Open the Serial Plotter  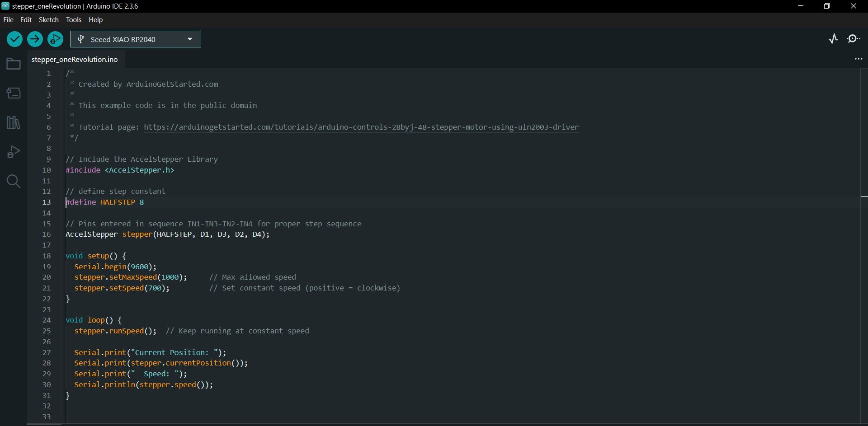pyautogui.click(x=833, y=39)
